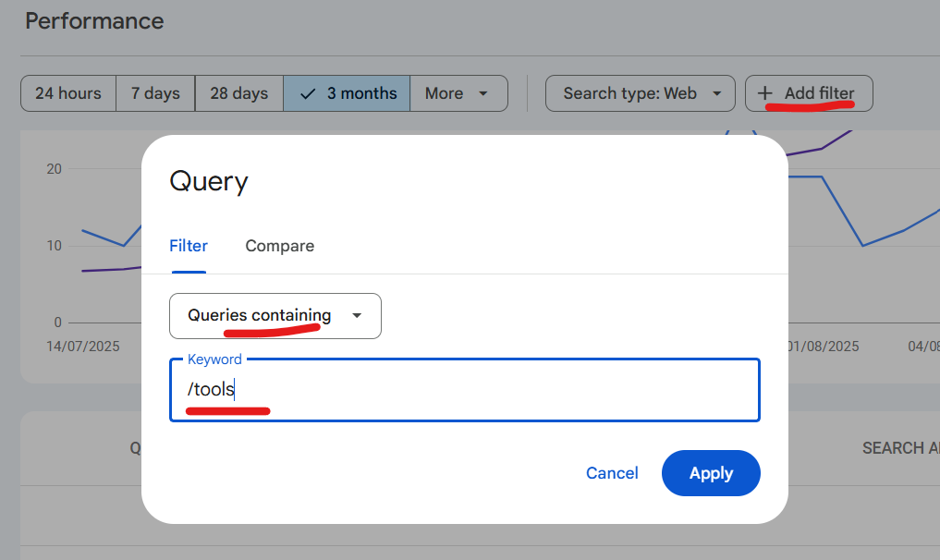Switch to the Compare tab in Query dialog
The width and height of the screenshot is (940, 560).
[279, 246]
